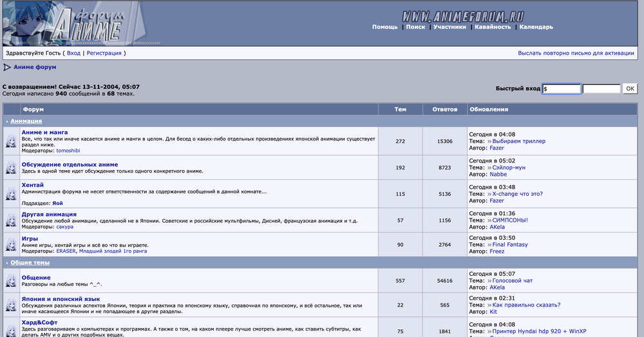Click the breadcrumb arrow icon before Аниме форум
Viewport: 644px width, 337px height.
7,67
